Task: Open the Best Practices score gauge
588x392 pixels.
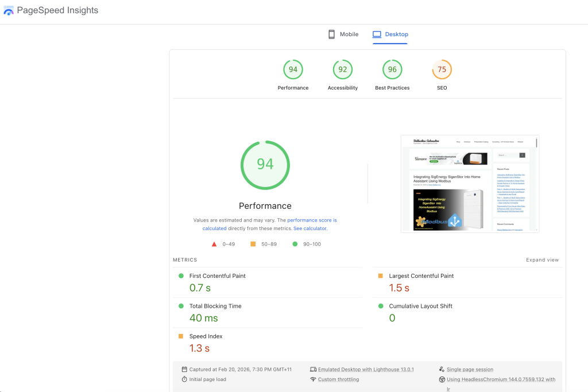Action: [392, 70]
